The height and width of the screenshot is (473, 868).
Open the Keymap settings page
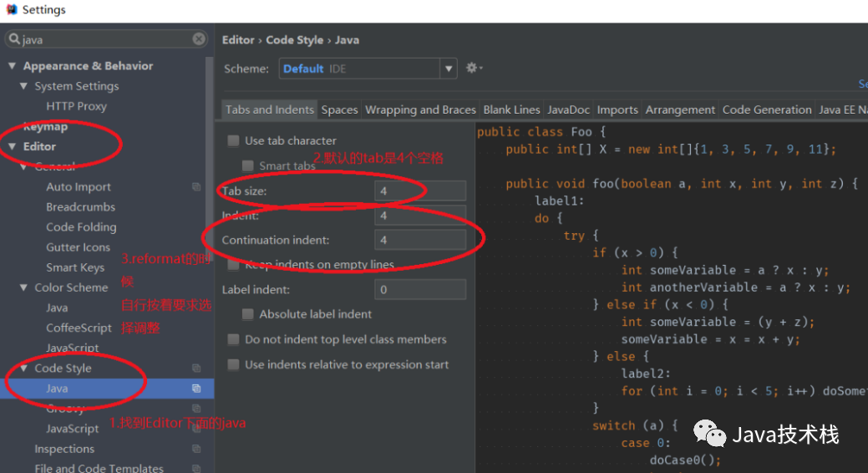coord(45,127)
